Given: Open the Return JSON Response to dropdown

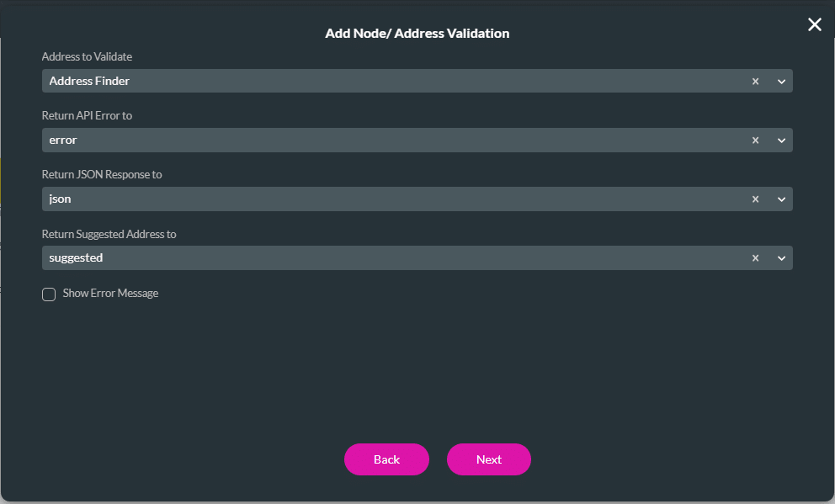Looking at the screenshot, I should pyautogui.click(x=781, y=199).
